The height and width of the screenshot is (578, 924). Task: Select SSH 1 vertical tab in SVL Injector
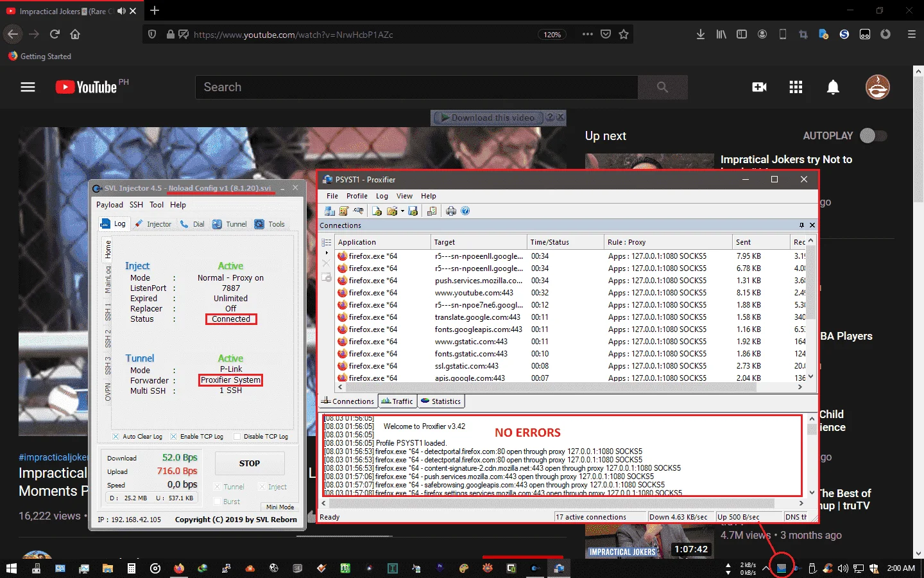tap(108, 312)
